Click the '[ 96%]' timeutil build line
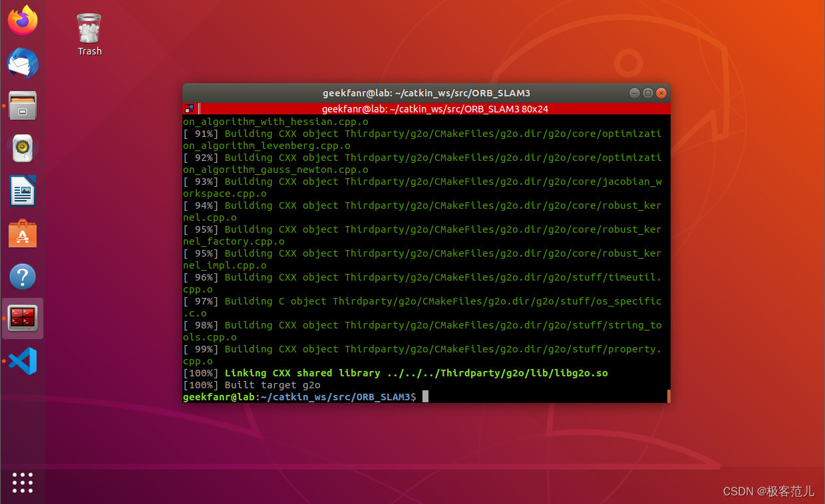 coord(422,277)
